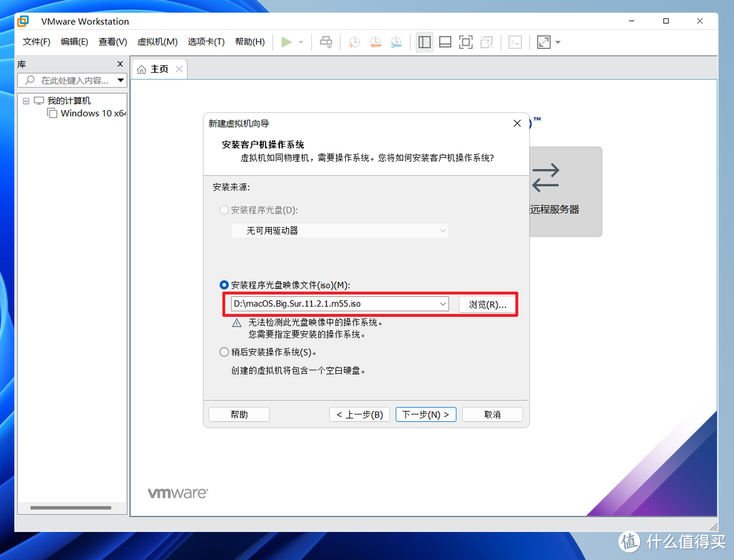734x560 pixels.
Task: Click the < 上一步(B) back button
Action: pos(360,415)
